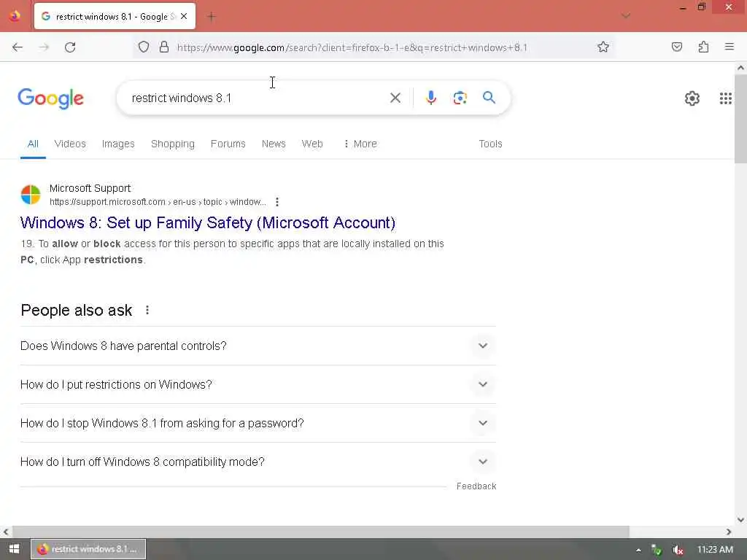The image size is (747, 560).
Task: Open the network status tray icon
Action: click(x=657, y=550)
